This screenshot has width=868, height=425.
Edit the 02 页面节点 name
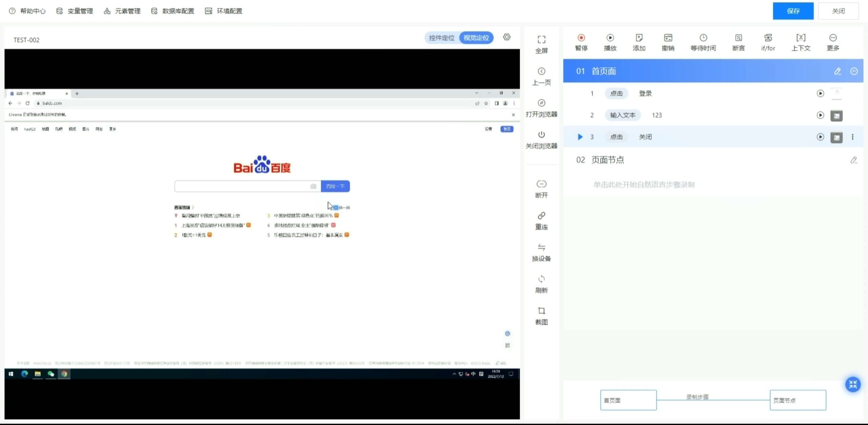tap(854, 160)
